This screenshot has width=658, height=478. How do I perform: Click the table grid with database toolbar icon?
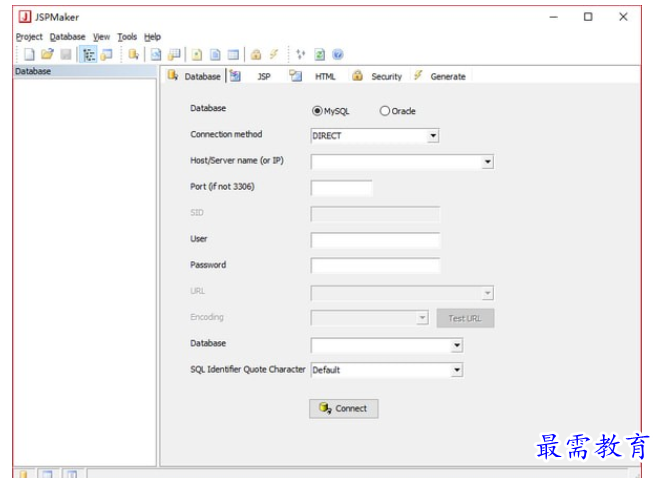tap(174, 55)
